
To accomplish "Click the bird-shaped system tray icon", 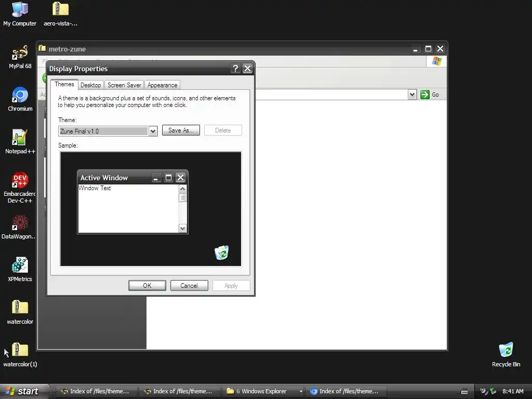I will 484,391.
